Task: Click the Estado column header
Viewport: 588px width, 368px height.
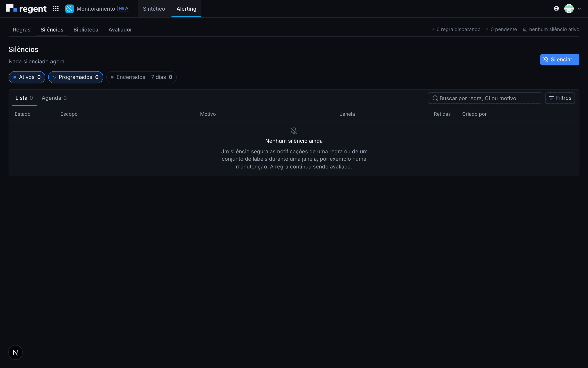Action: [23, 114]
